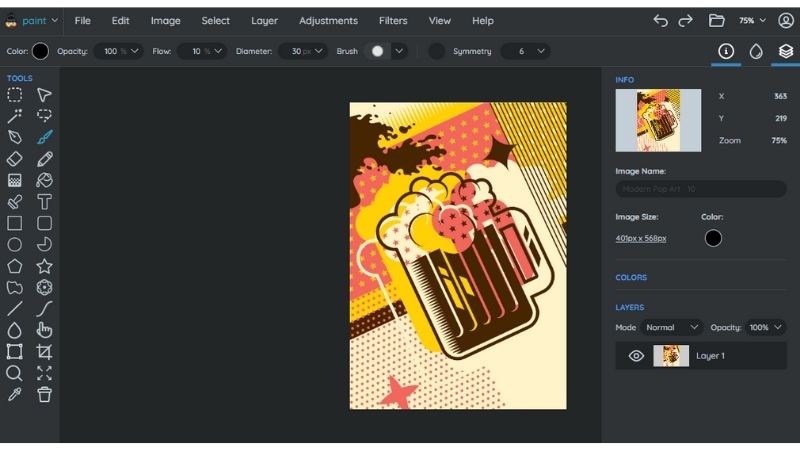The image size is (800, 450).
Task: Toggle the Info panel icon
Action: (726, 51)
